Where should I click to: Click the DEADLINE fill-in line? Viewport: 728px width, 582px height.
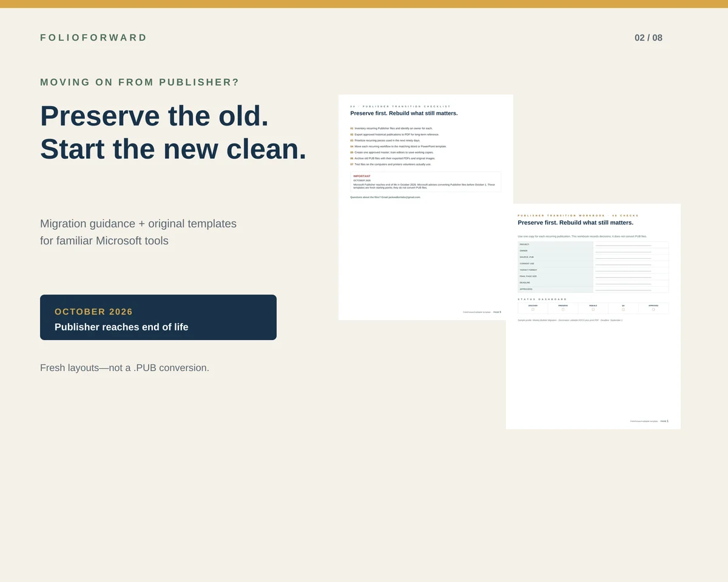pyautogui.click(x=623, y=284)
